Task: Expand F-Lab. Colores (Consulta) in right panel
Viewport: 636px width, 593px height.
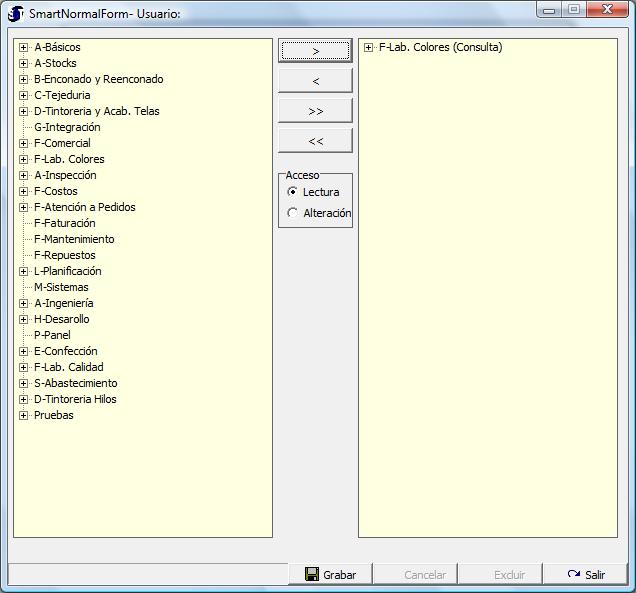Action: 369,47
